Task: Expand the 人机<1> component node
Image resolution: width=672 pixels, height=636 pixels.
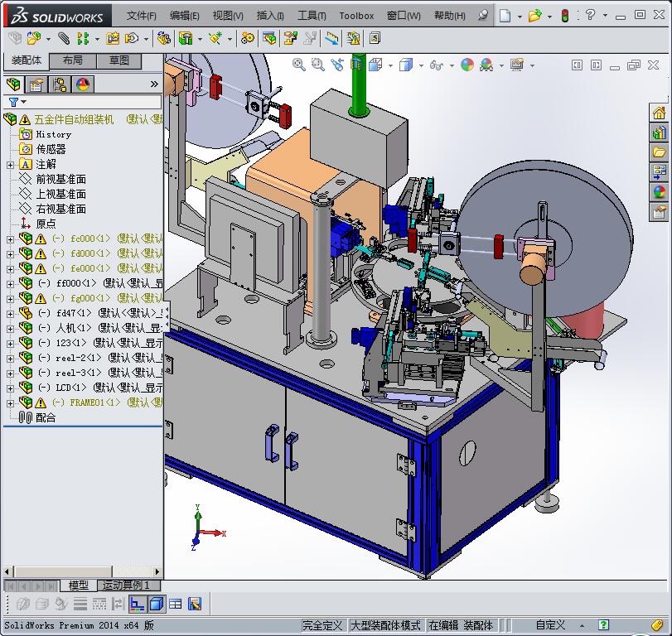Action: coord(10,329)
